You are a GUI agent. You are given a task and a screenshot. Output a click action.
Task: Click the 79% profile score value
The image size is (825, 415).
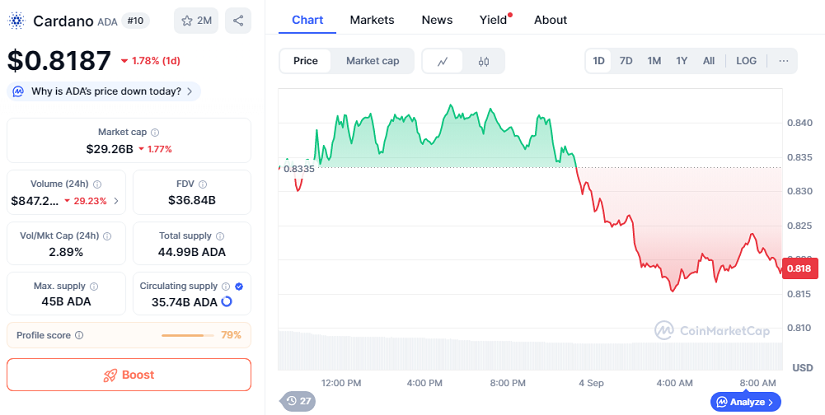point(231,335)
